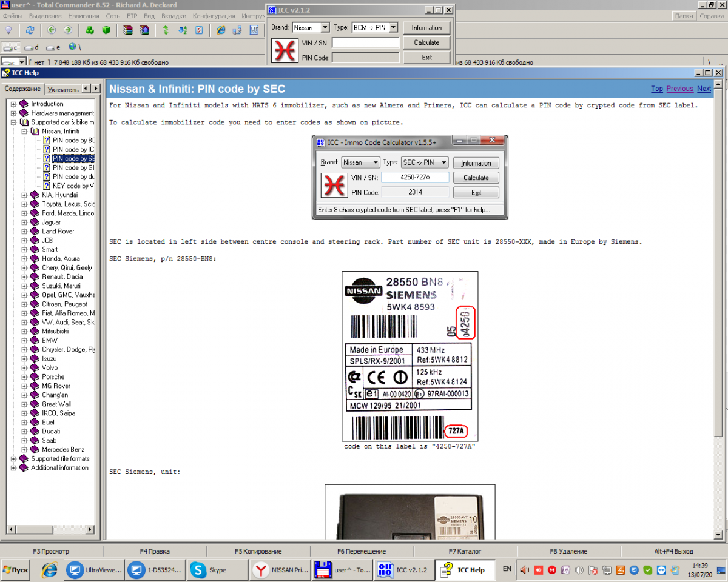Click the Previous link in help header

coord(679,89)
